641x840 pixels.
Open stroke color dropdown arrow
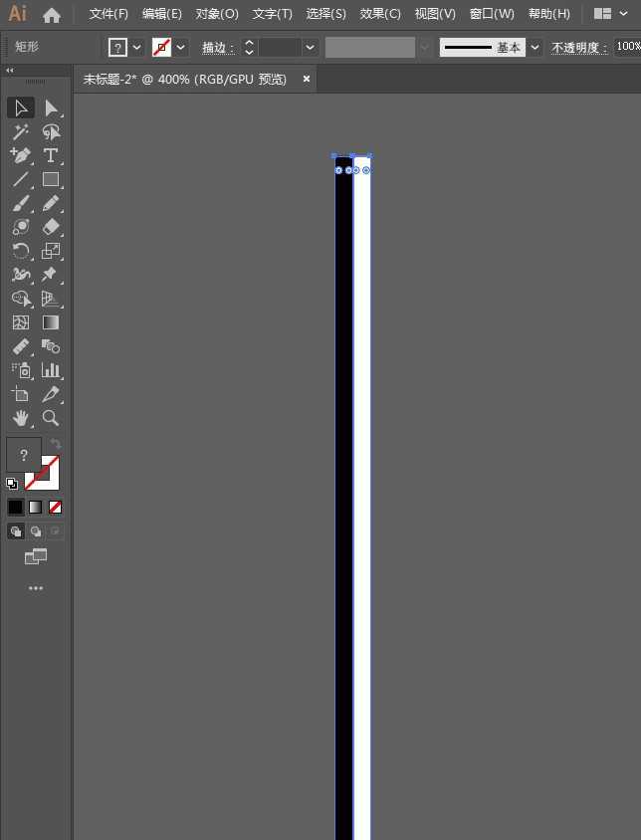click(181, 47)
